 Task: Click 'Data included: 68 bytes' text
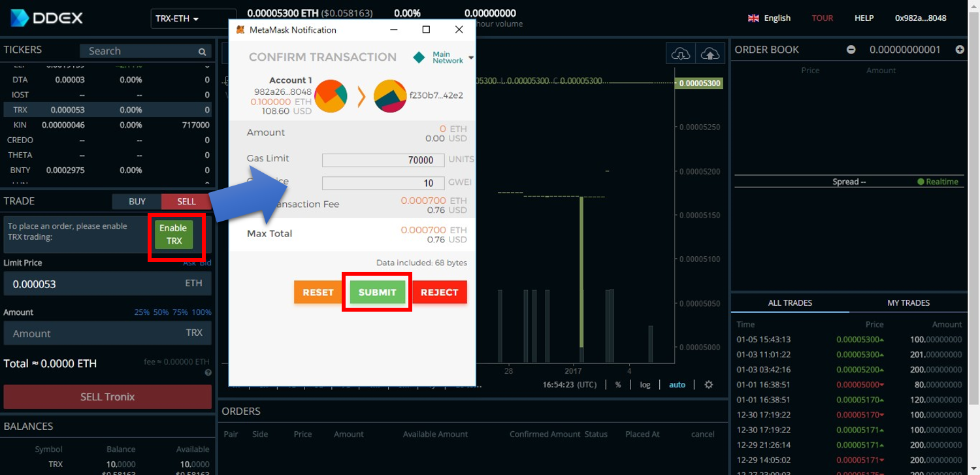421,263
